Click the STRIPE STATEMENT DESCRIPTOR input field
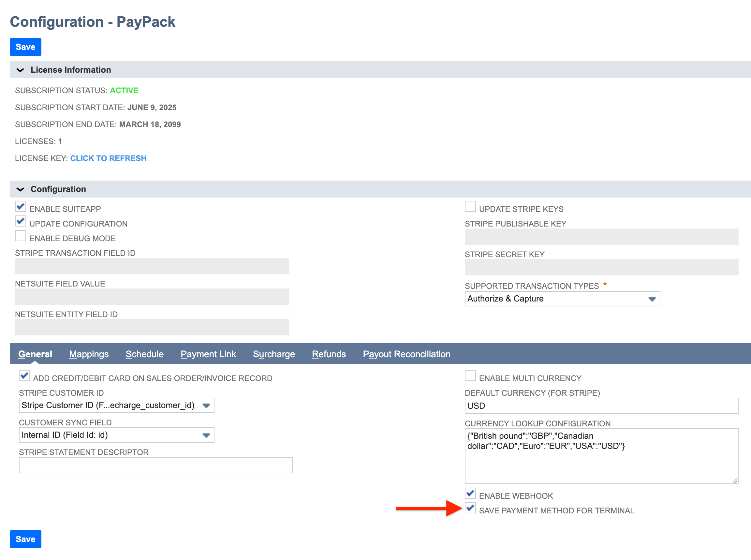Viewport: 751px width, 560px height. 155,465
